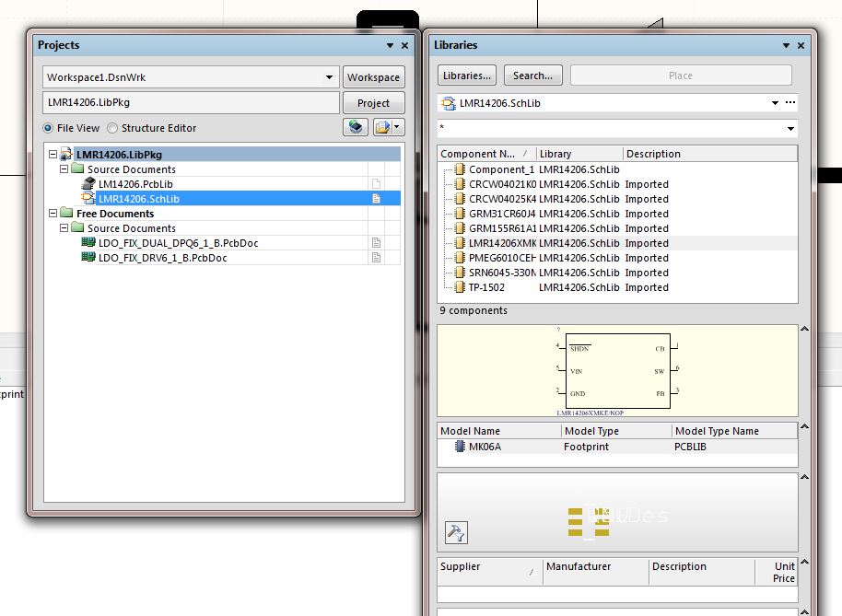Sort by Description column header in component list

(710, 154)
